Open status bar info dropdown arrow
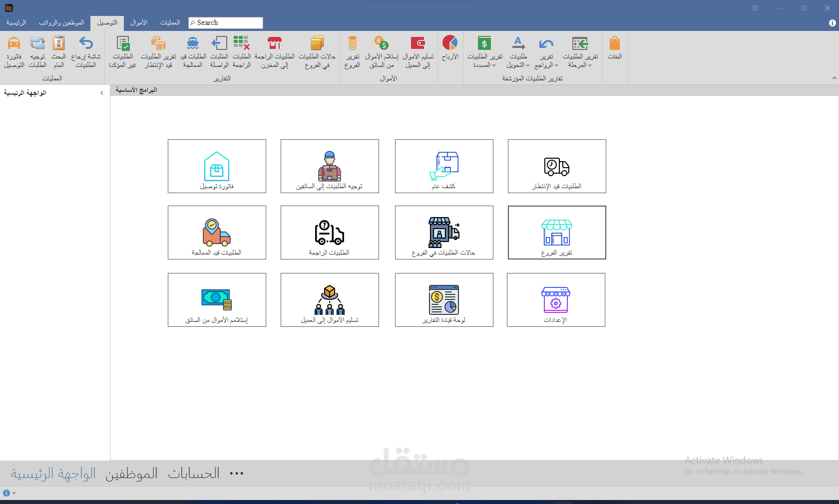839x504 pixels. tap(14, 493)
